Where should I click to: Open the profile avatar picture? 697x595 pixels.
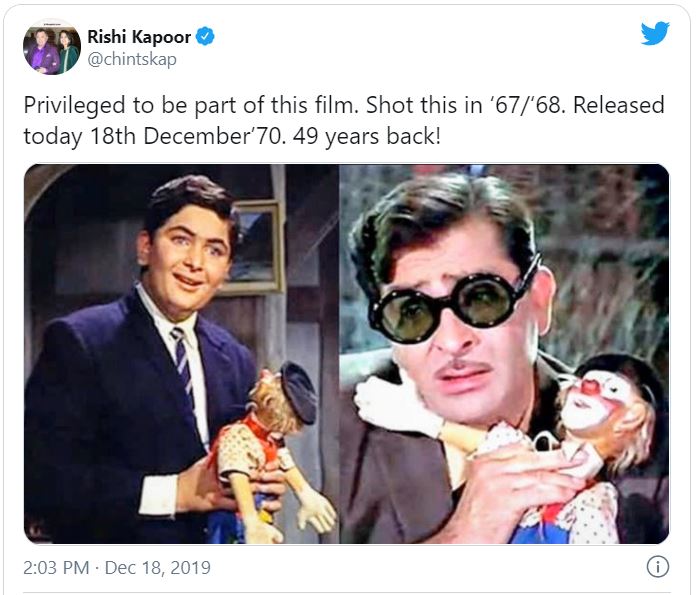pyautogui.click(x=52, y=47)
